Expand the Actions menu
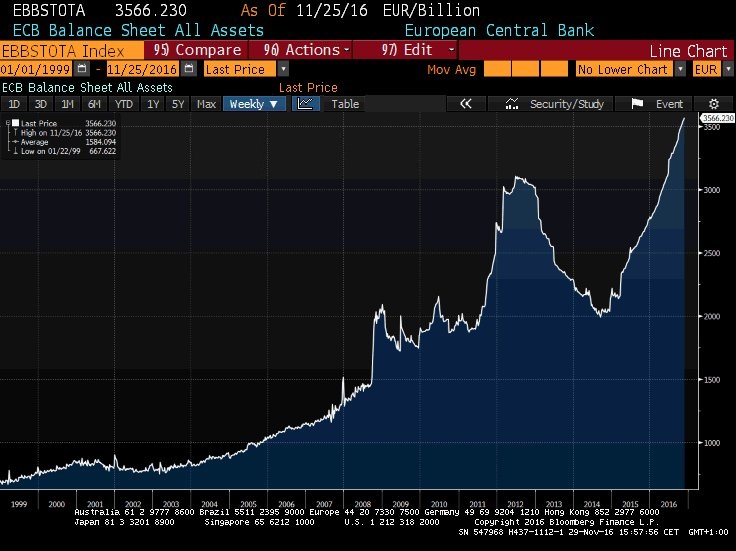Viewport: 736px width, 551px height. [x=301, y=50]
